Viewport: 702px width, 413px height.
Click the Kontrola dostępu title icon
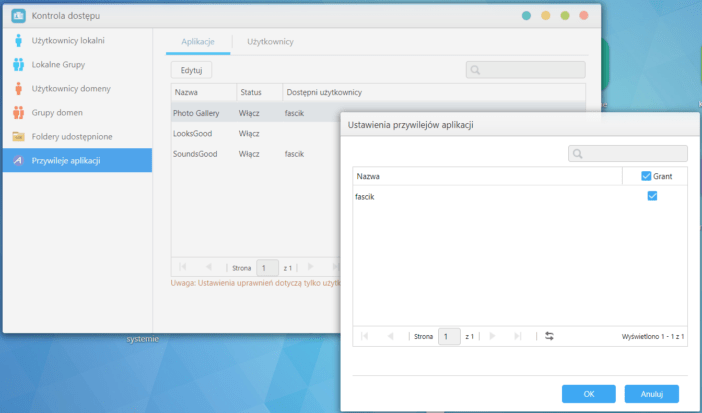click(18, 16)
